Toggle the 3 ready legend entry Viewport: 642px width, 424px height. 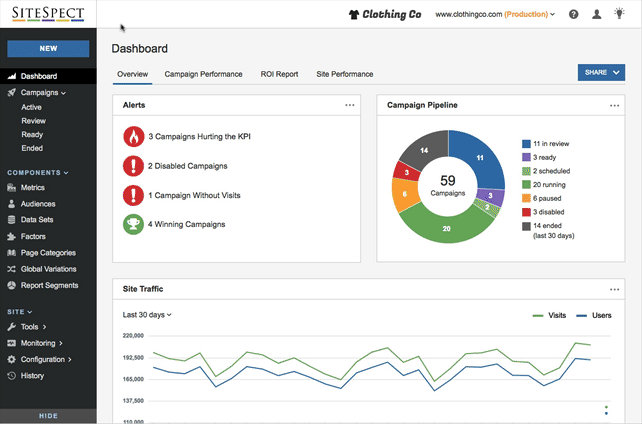tap(539, 158)
